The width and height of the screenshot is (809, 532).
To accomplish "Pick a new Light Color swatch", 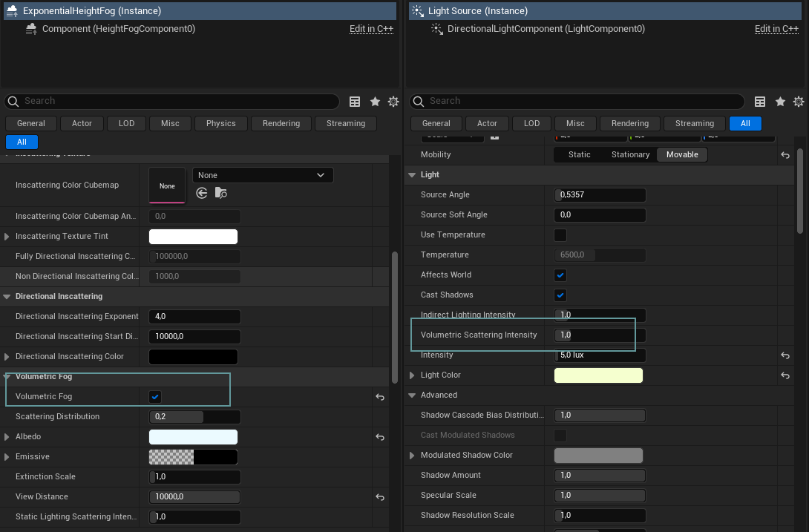I will coord(598,375).
